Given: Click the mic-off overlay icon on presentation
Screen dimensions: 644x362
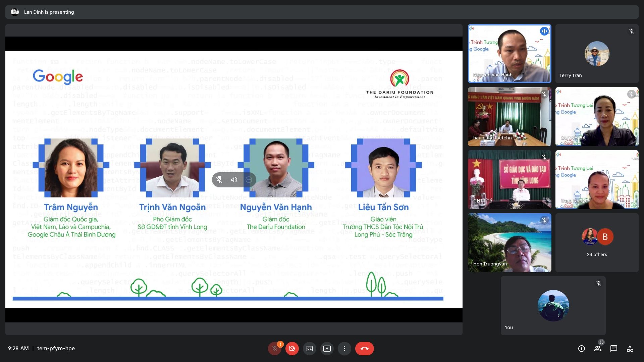Looking at the screenshot, I should (x=219, y=180).
